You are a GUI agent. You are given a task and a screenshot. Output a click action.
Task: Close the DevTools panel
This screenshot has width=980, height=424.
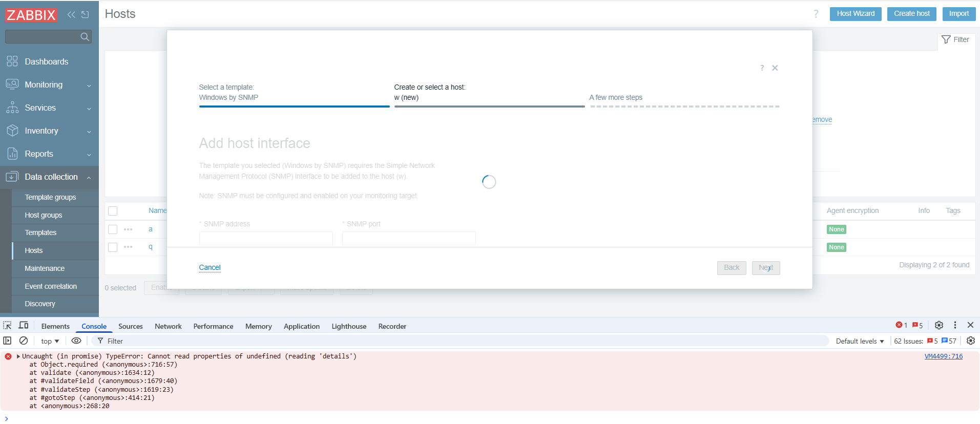pyautogui.click(x=970, y=325)
